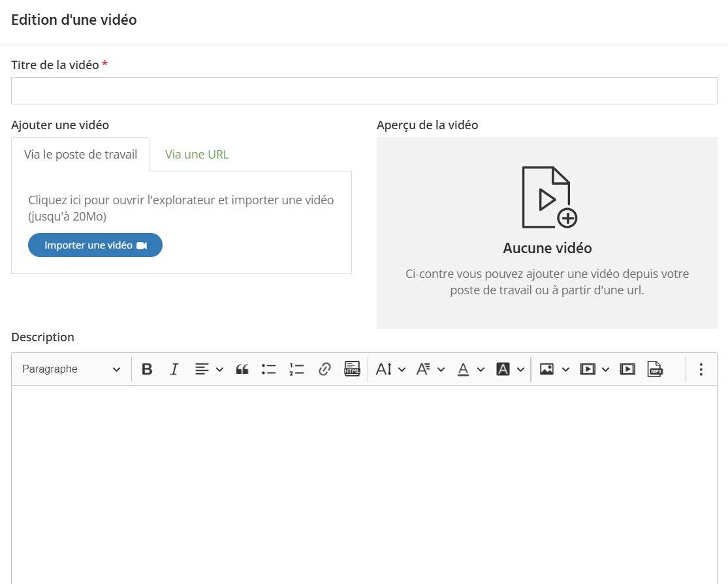
Task: Click the font size AI icon
Action: point(384,369)
